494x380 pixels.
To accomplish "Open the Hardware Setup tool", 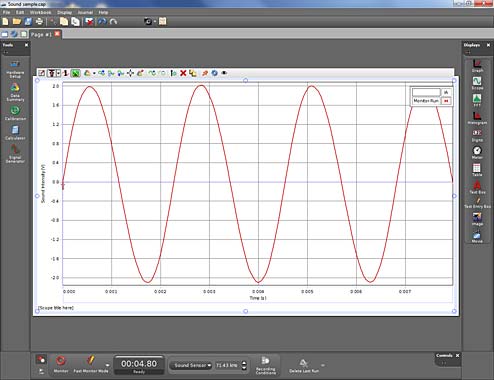I will [15, 69].
